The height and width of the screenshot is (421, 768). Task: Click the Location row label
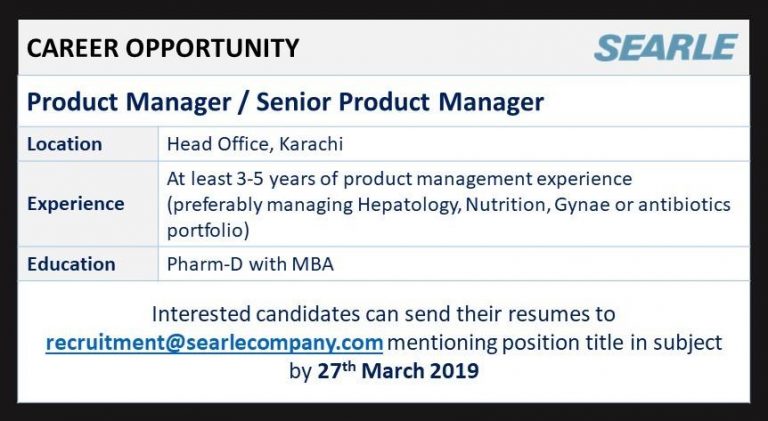click(65, 144)
